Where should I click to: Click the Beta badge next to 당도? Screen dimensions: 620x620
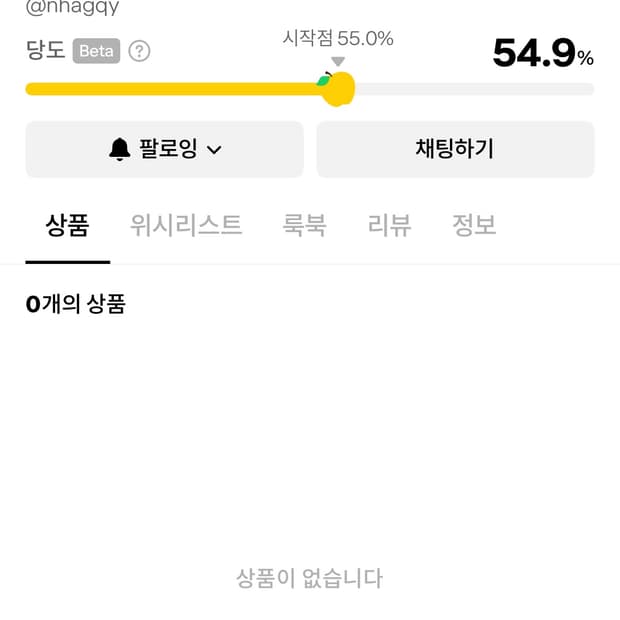[x=96, y=51]
